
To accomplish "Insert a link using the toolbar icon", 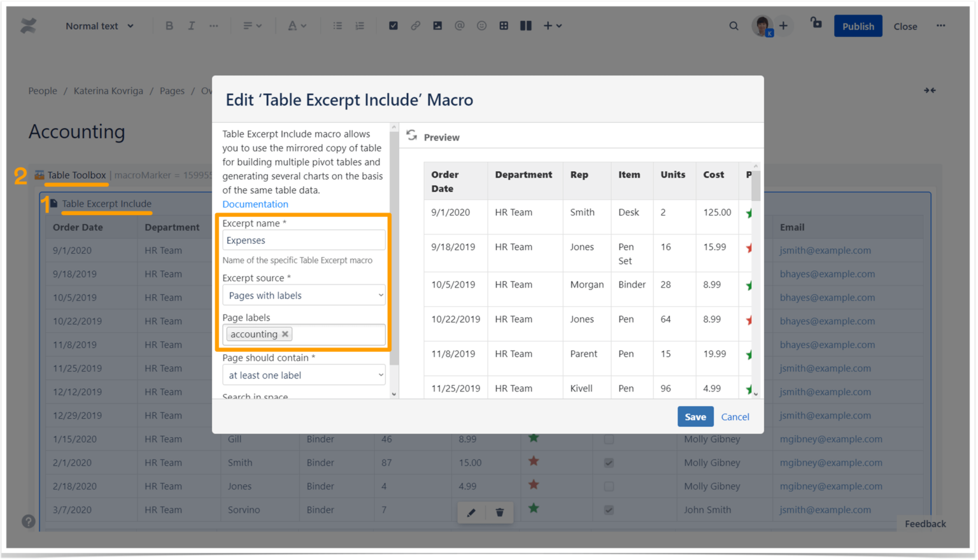I will coord(415,25).
